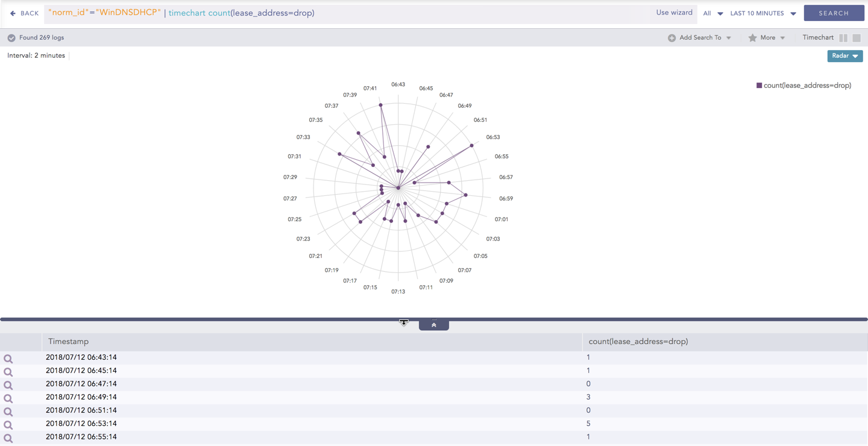Viewport: 868px width, 446px height.
Task: Click magnifier icon for 06:51:14 row
Action: 8,412
